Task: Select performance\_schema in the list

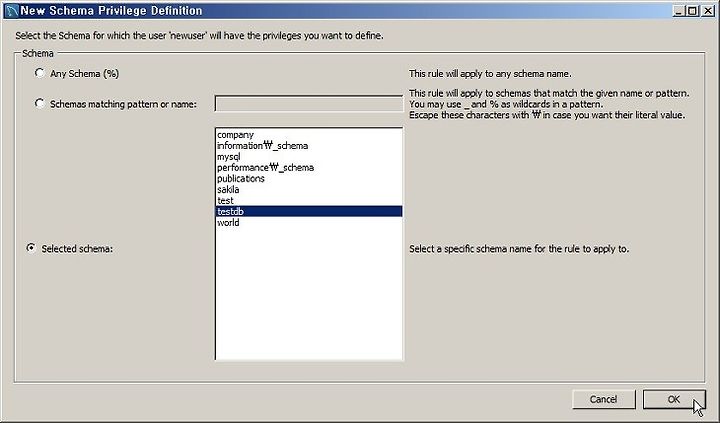Action: (x=309, y=168)
